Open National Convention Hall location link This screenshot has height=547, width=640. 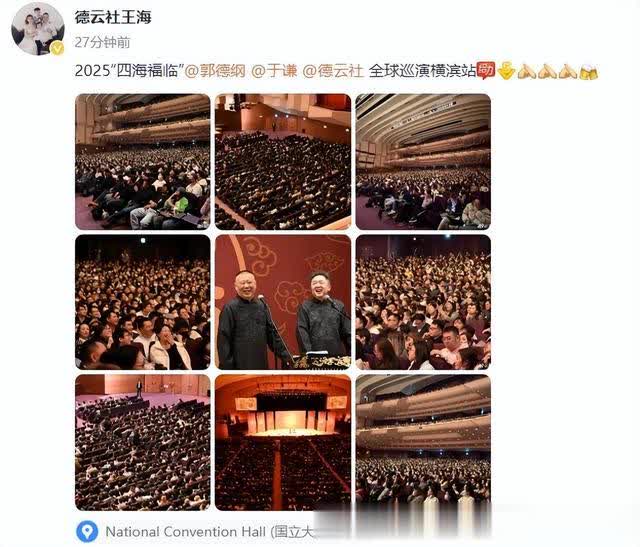(x=209, y=532)
